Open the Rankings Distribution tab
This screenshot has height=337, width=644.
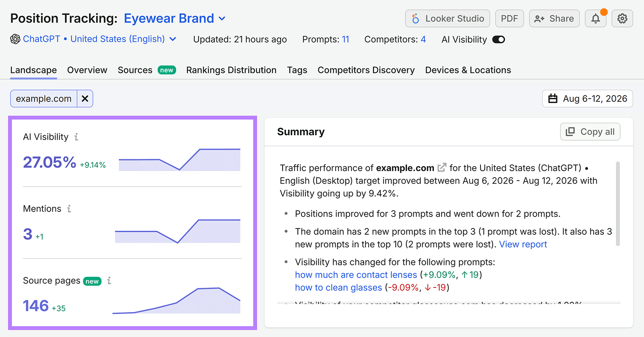[x=231, y=70]
